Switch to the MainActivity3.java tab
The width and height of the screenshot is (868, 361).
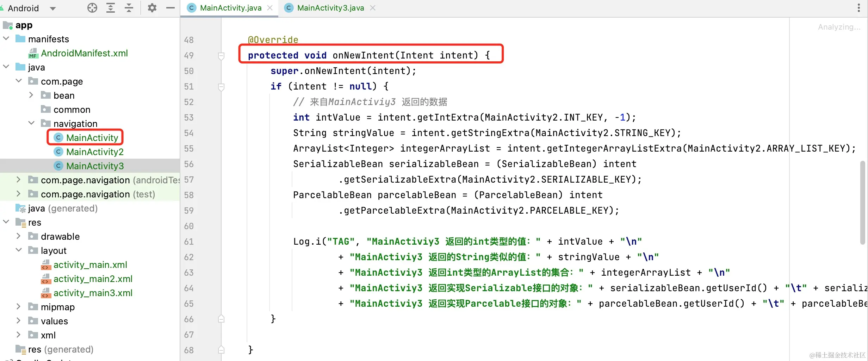coord(330,8)
